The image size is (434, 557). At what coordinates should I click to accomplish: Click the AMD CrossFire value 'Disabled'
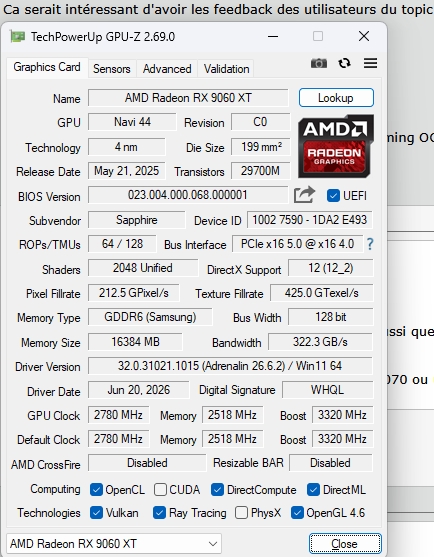point(147,463)
